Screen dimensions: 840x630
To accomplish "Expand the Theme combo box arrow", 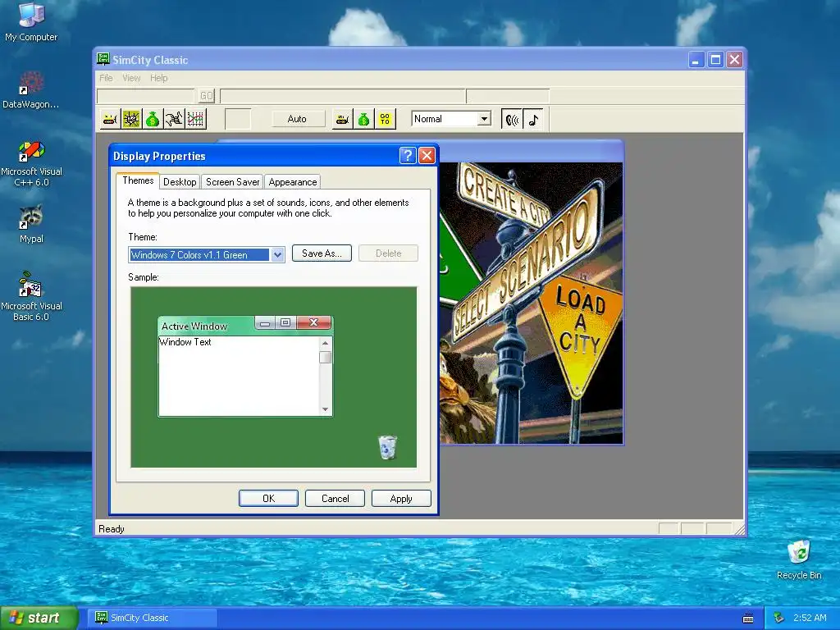I will coord(277,255).
